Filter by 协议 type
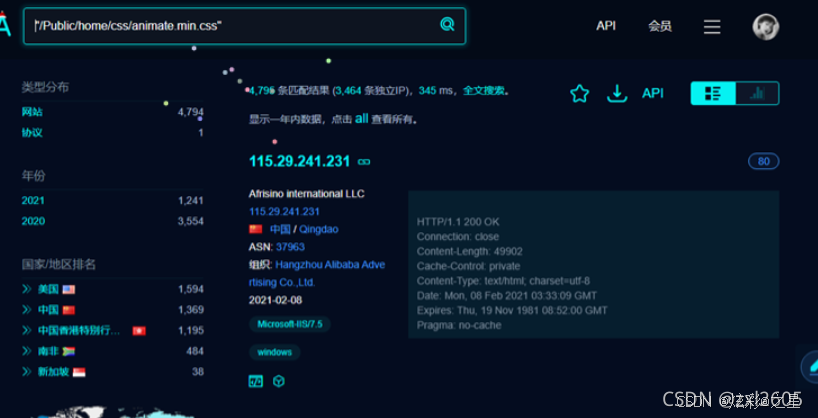Viewport: 818px width, 418px height. pyautogui.click(x=32, y=133)
